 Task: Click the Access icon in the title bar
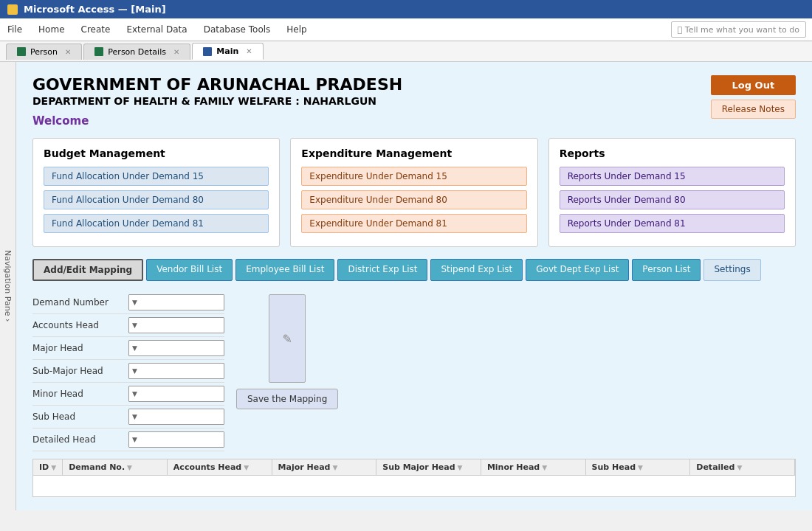click(12, 9)
